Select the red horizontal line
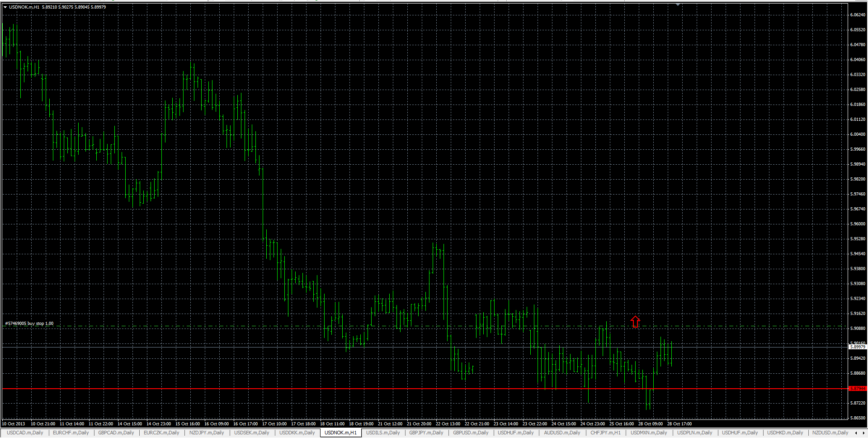The height and width of the screenshot is (438, 868). pos(425,389)
